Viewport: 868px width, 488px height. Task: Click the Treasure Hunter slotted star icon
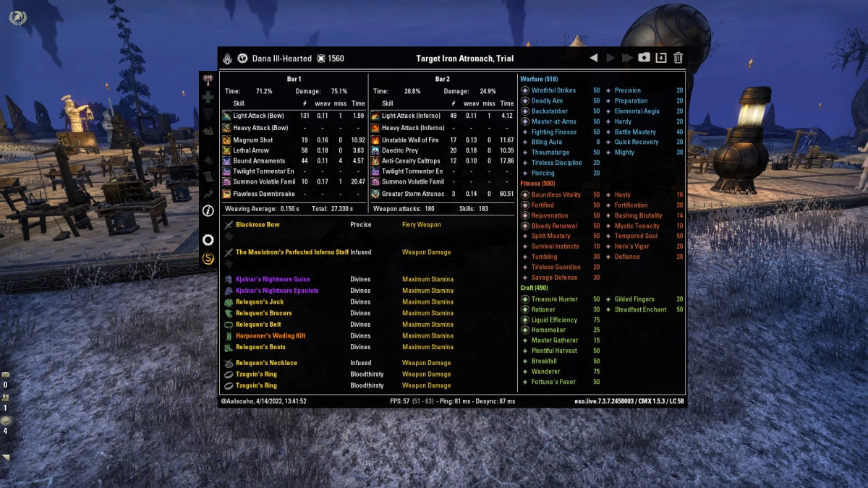pyautogui.click(x=525, y=299)
